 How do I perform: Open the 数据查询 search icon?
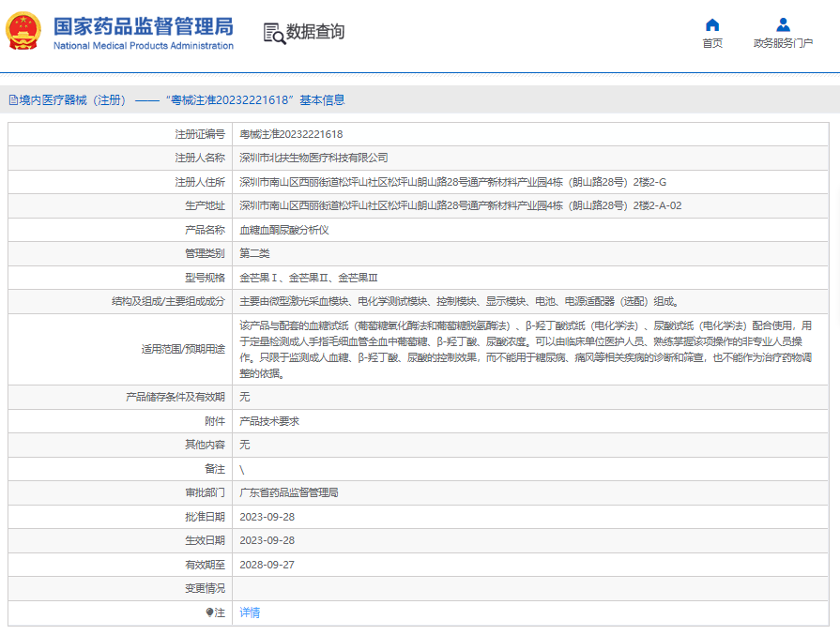click(x=274, y=33)
